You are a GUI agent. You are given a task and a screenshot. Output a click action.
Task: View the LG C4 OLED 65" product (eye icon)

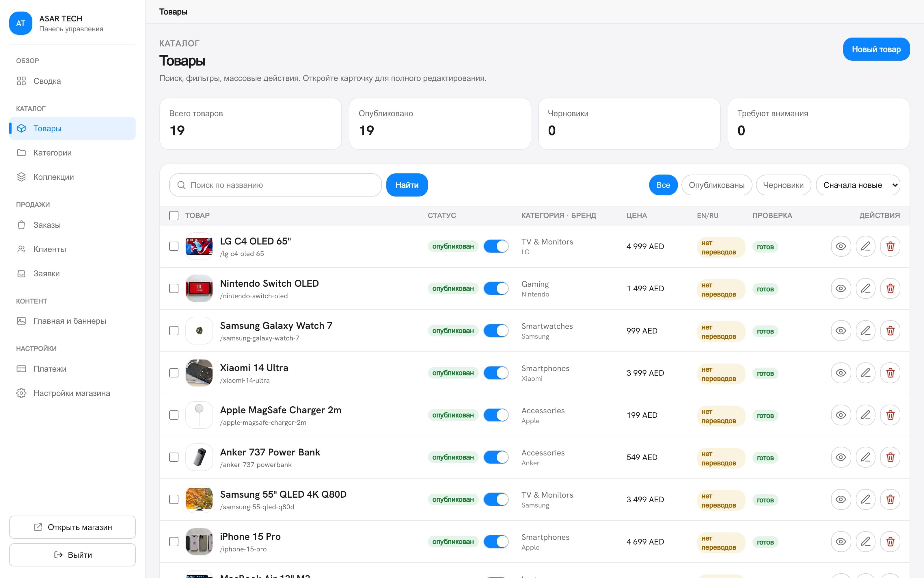(841, 246)
